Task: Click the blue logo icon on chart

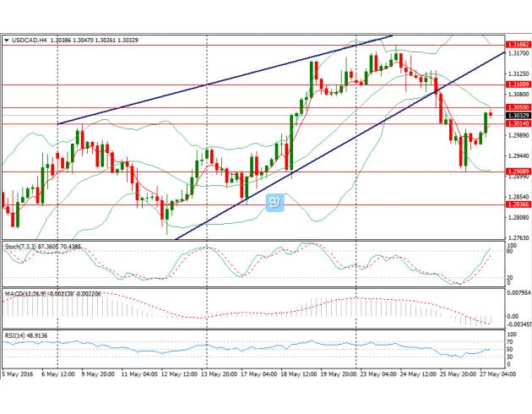Action: [x=273, y=202]
